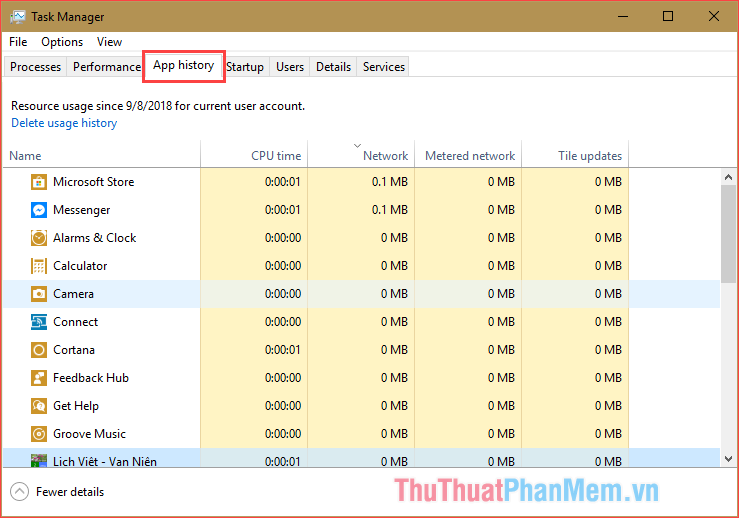739x518 pixels.
Task: Click Groove Music CPU time 0:00:00
Action: click(283, 434)
